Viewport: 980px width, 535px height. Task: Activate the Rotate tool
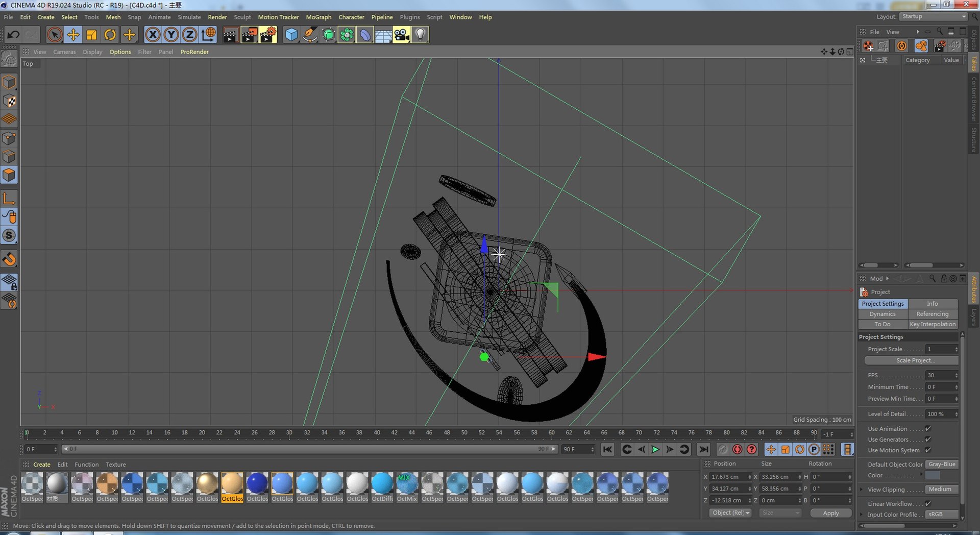[110, 35]
